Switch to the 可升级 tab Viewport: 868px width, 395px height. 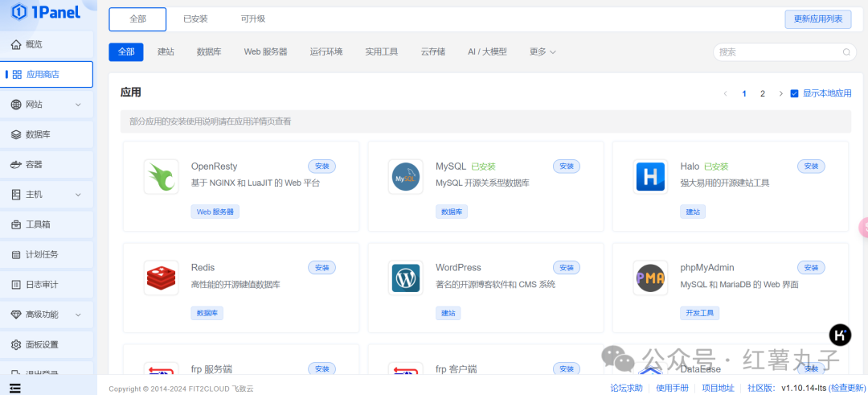coord(253,19)
